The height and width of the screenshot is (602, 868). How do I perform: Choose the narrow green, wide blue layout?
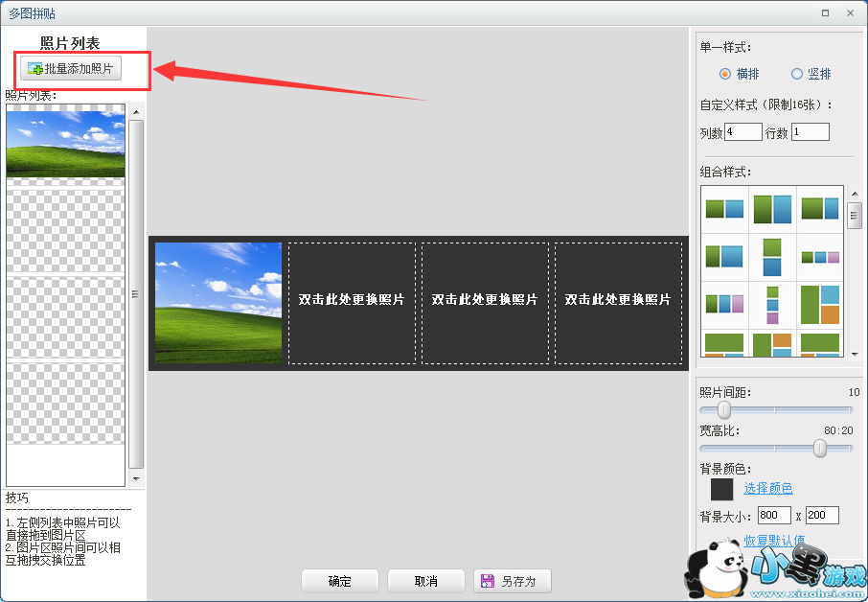click(x=724, y=256)
